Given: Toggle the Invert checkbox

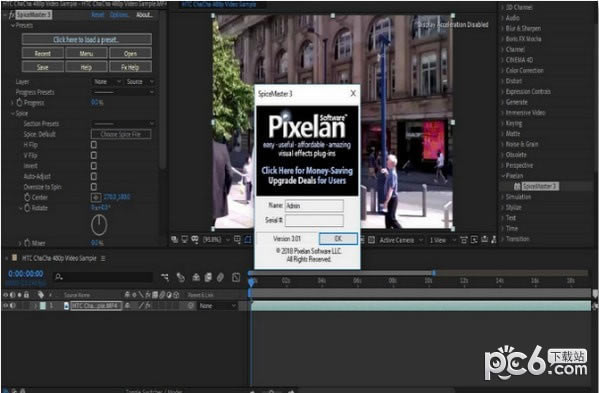Looking at the screenshot, I should [x=94, y=166].
